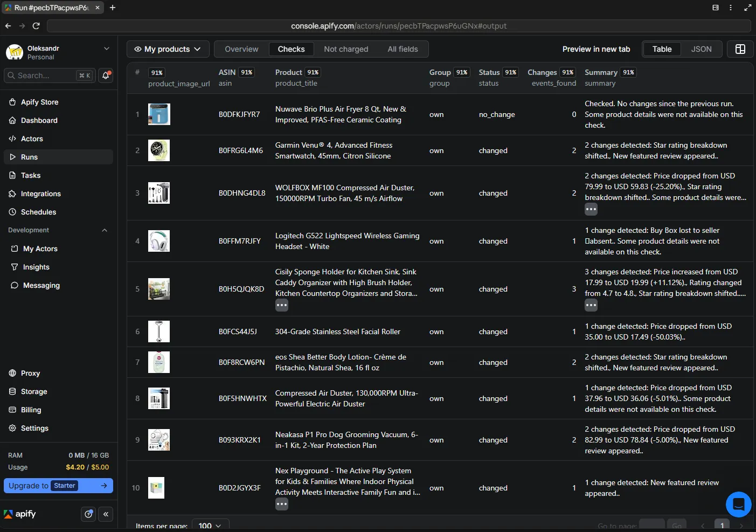Switch output view to JSON

point(701,49)
